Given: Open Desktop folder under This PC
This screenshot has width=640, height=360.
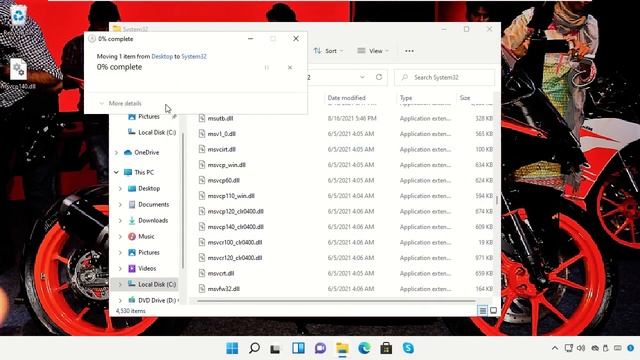Looking at the screenshot, I should point(144,189).
